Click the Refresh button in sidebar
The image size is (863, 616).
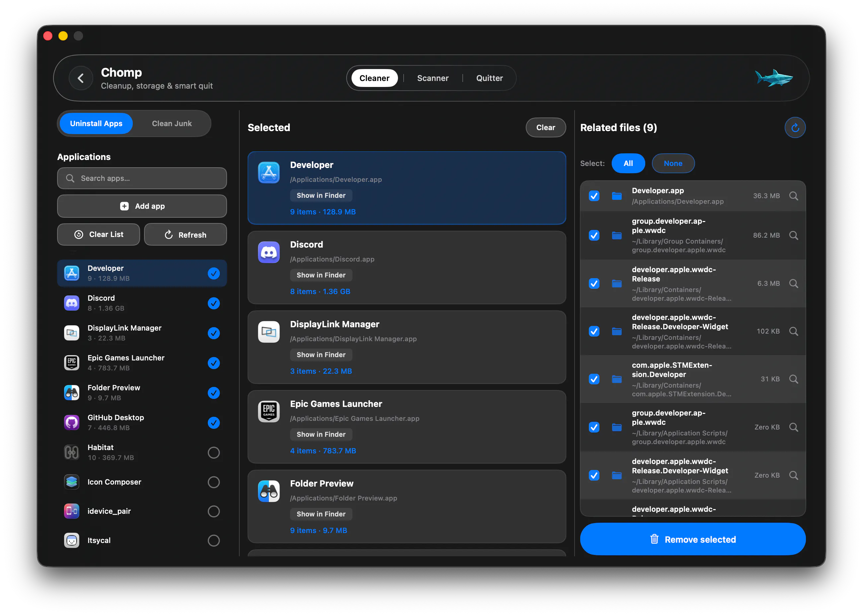click(185, 234)
